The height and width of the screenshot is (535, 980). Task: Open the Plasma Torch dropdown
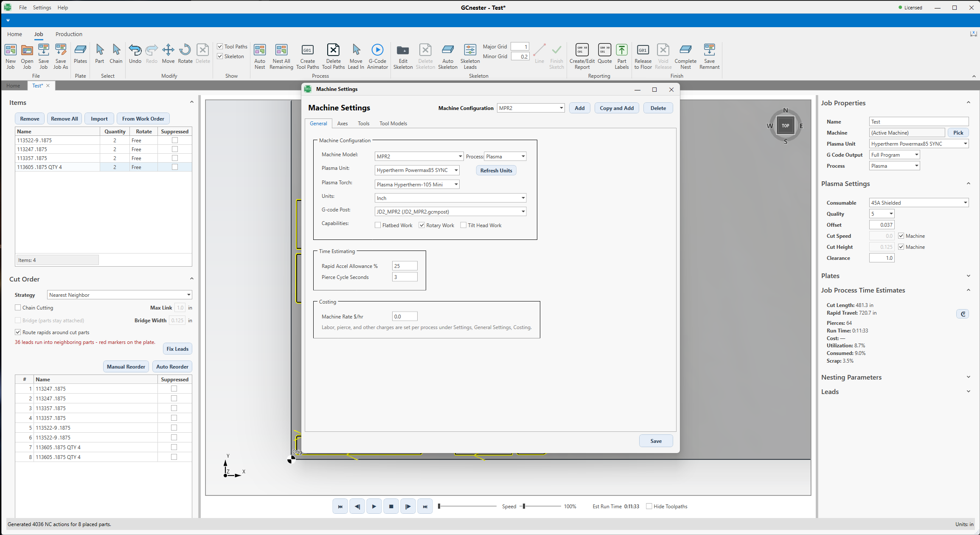[x=417, y=184]
